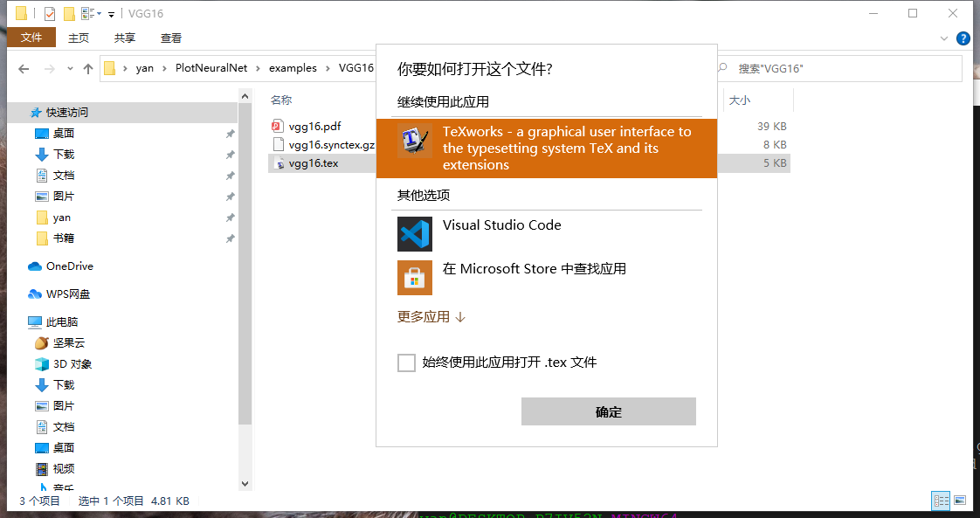
Task: Sort files by 大小 column header
Action: tap(740, 100)
